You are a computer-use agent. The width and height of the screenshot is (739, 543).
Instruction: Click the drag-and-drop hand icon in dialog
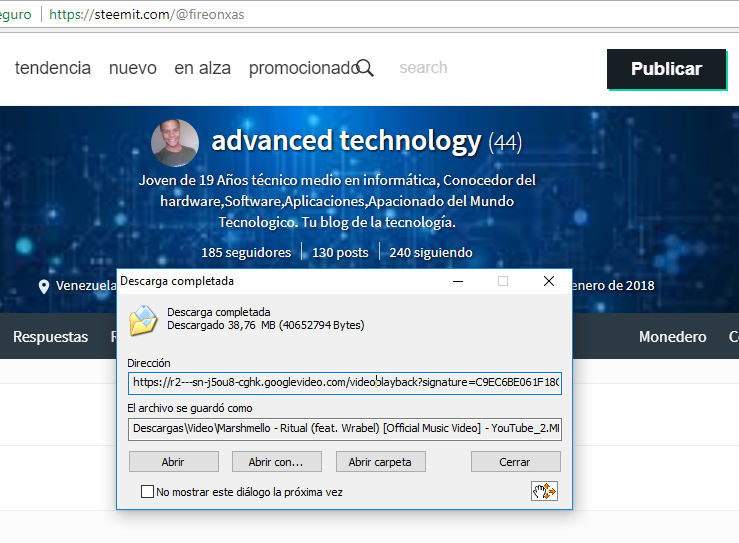click(544, 491)
